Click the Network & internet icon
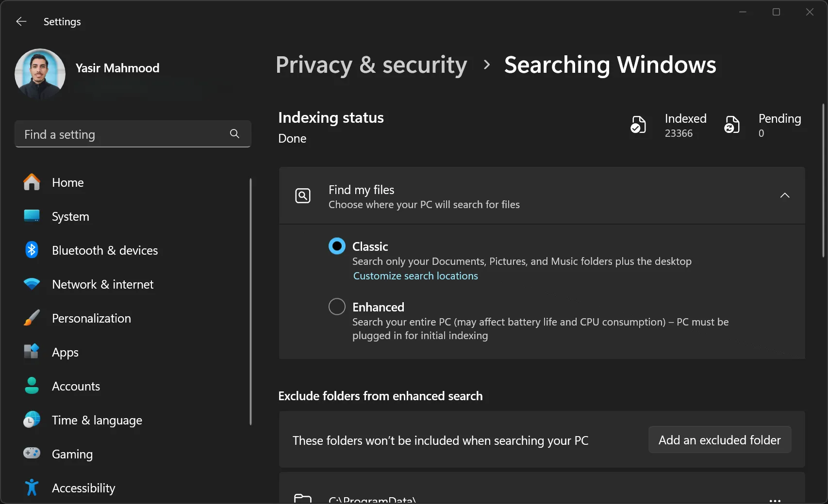The width and height of the screenshot is (828, 504). [31, 284]
